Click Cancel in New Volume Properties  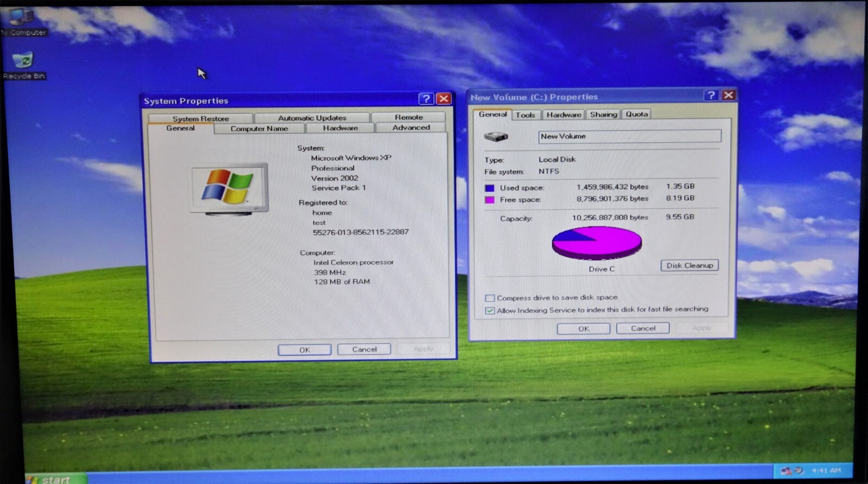coord(643,328)
